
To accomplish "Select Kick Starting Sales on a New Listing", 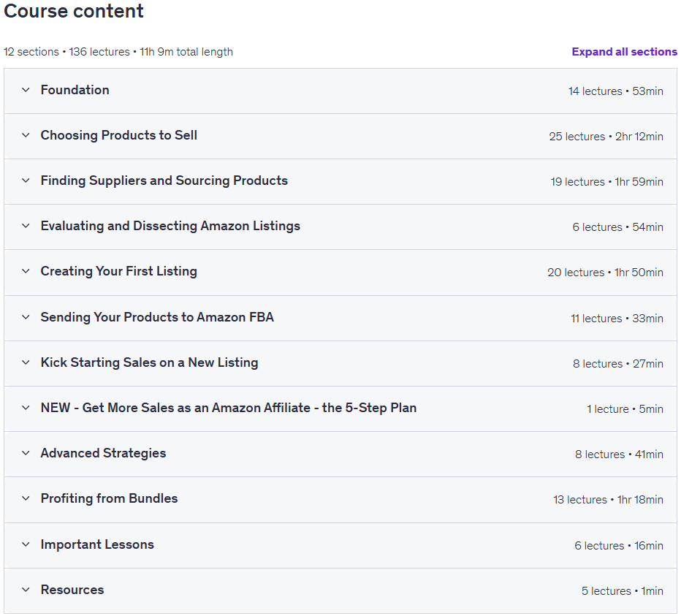I will click(x=149, y=362).
